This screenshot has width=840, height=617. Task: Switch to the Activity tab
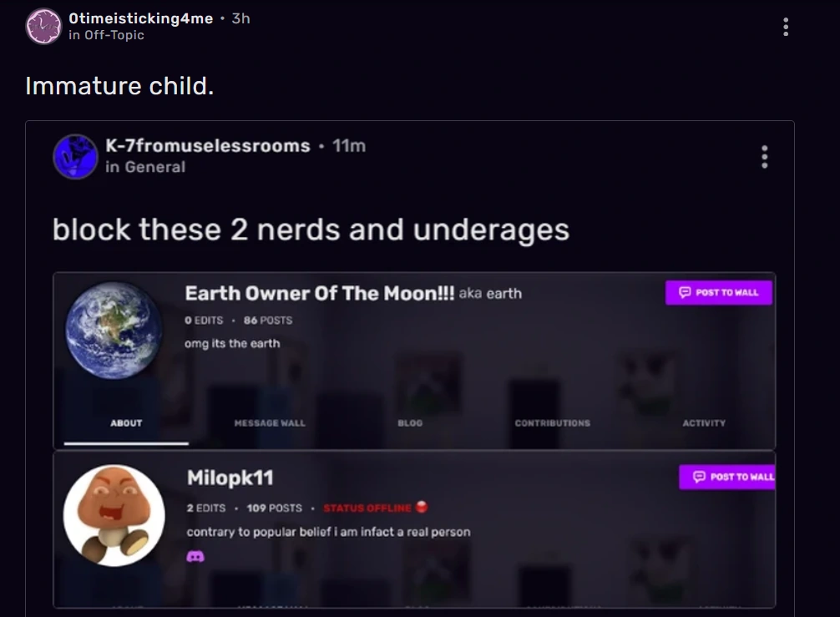[704, 423]
